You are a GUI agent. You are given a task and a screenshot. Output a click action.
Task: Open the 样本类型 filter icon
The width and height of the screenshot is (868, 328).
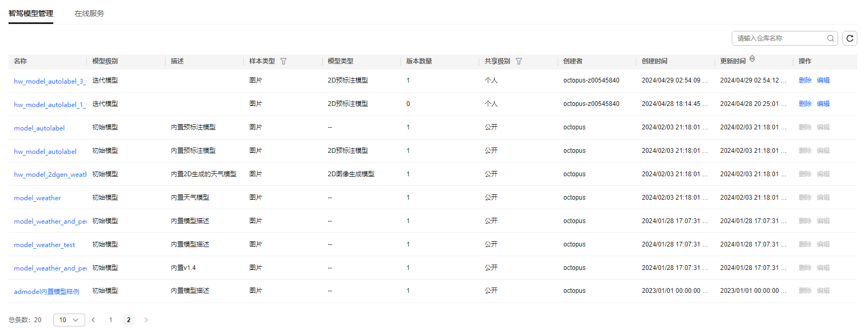point(283,61)
